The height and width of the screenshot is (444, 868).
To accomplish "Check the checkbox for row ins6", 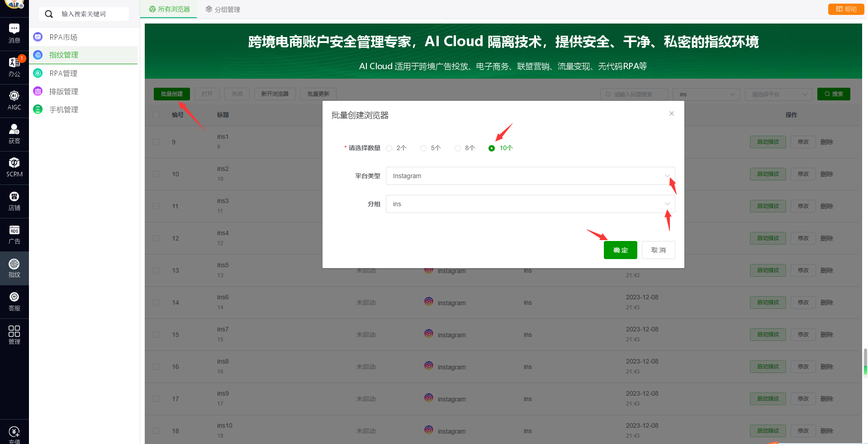I will click(x=156, y=302).
